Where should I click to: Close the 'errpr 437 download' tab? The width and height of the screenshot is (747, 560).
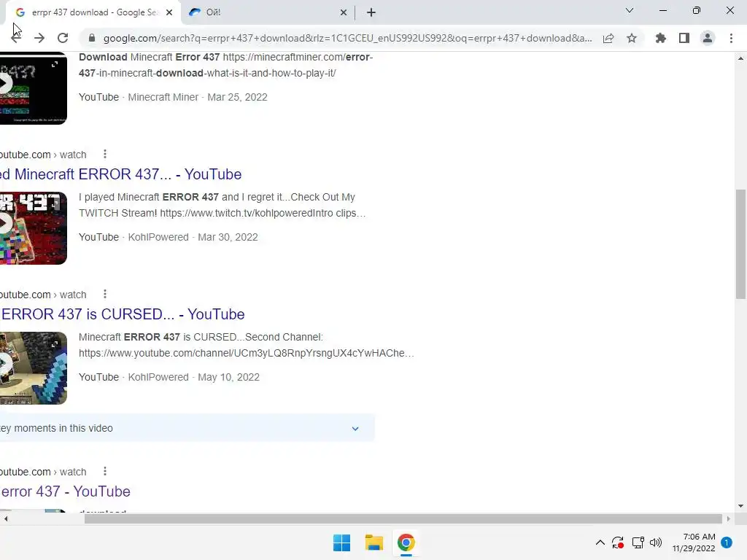pos(169,12)
